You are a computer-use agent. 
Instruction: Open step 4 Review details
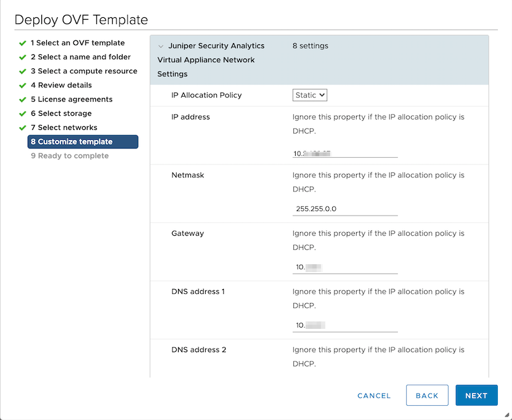[61, 86]
